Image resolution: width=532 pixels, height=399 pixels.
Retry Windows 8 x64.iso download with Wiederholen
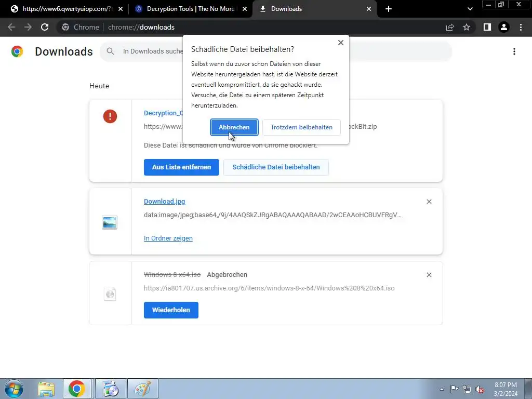click(171, 310)
